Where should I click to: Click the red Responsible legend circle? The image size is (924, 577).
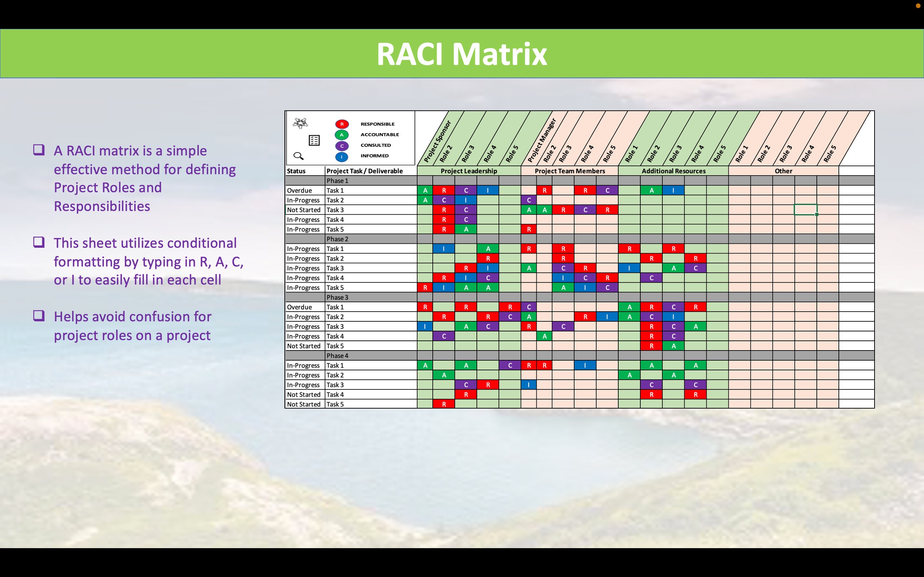point(342,124)
